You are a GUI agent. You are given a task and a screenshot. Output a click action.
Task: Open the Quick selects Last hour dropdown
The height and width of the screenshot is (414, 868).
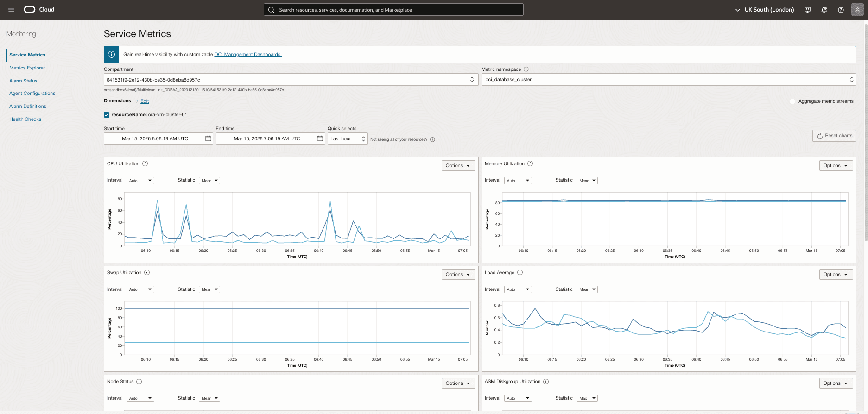coord(348,138)
